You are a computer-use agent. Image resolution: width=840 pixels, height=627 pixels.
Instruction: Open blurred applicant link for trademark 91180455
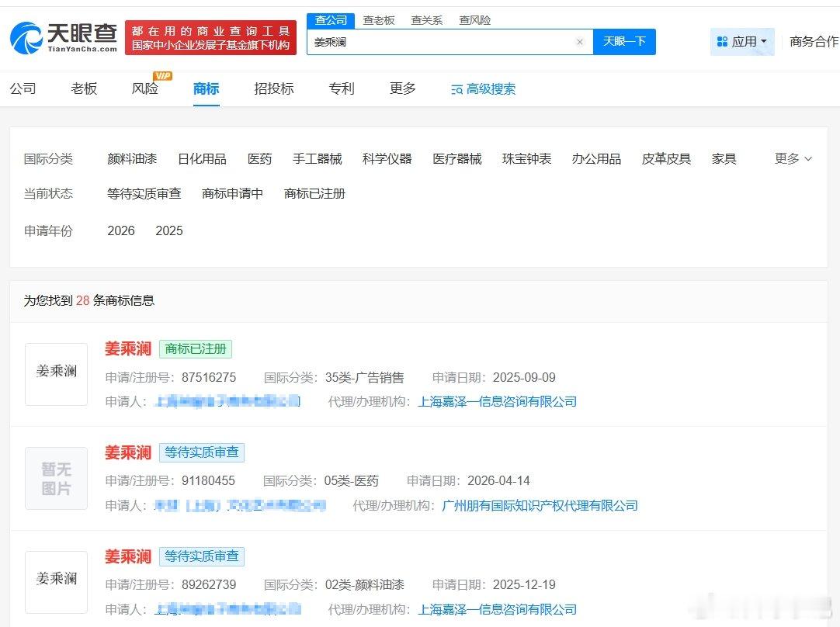pyautogui.click(x=240, y=505)
